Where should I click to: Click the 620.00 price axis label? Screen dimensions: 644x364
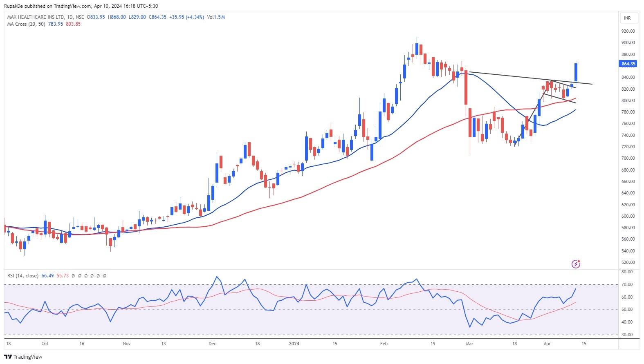[628, 205]
